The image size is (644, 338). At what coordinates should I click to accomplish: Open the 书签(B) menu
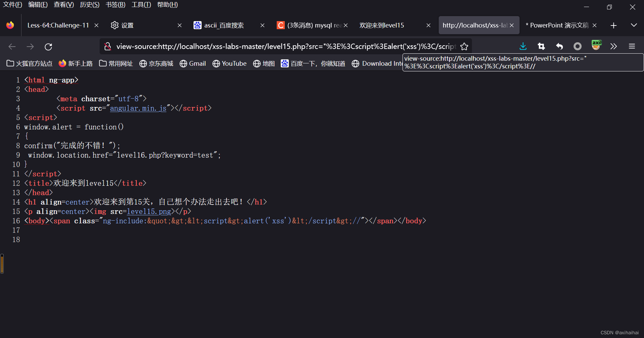115,5
